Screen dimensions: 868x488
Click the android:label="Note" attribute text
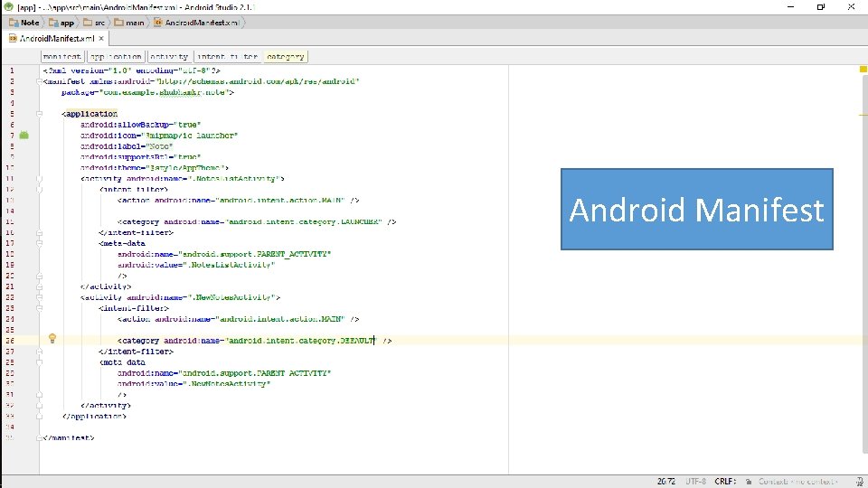(x=127, y=146)
